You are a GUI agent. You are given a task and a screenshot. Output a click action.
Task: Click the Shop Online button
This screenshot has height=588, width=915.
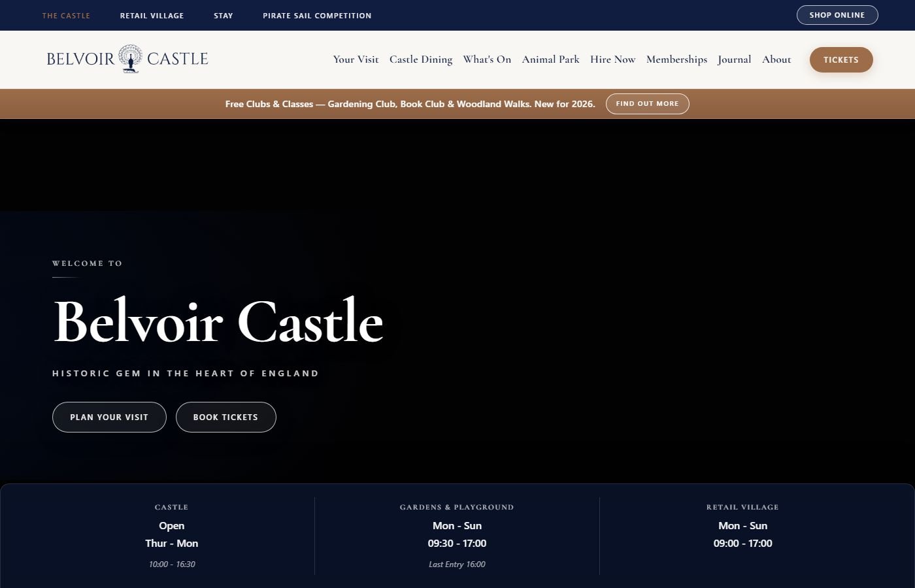pos(837,15)
